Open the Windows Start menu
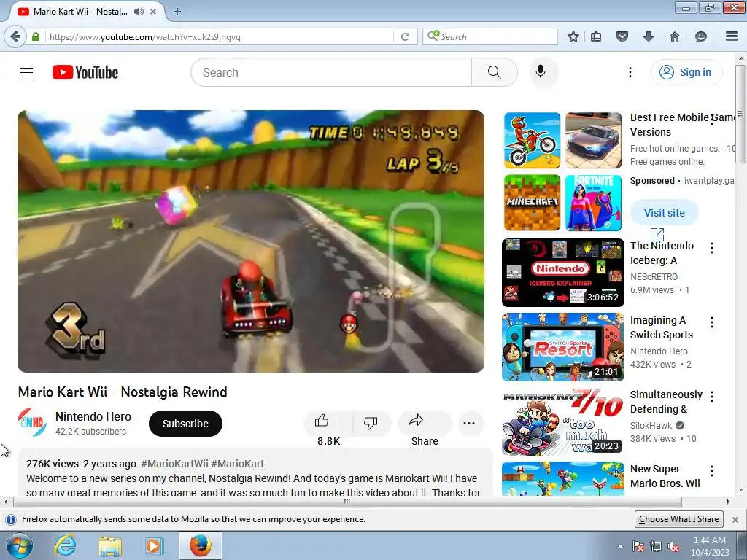 click(x=20, y=545)
